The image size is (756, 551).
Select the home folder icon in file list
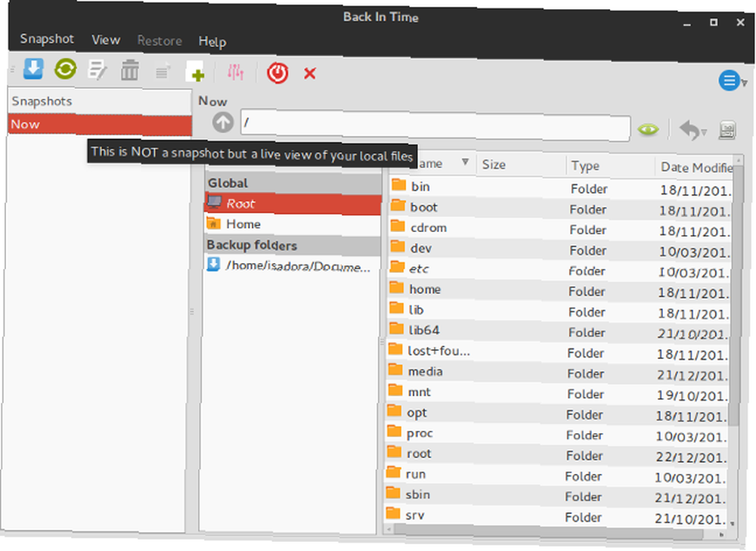click(x=397, y=286)
